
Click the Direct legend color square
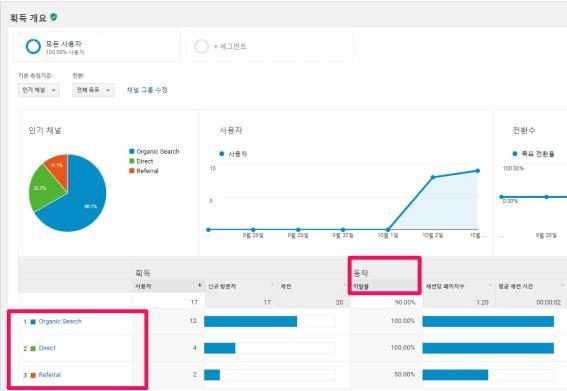tap(132, 161)
